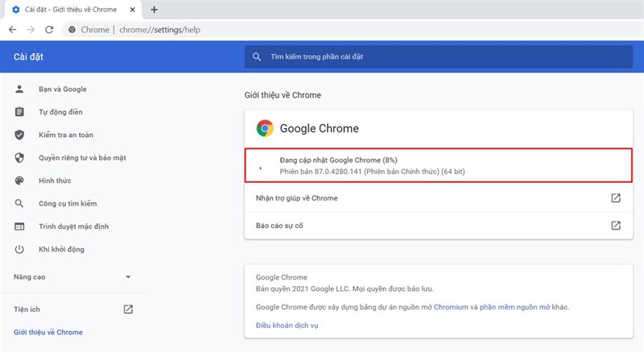Click the site info icon in address bar

point(72,30)
